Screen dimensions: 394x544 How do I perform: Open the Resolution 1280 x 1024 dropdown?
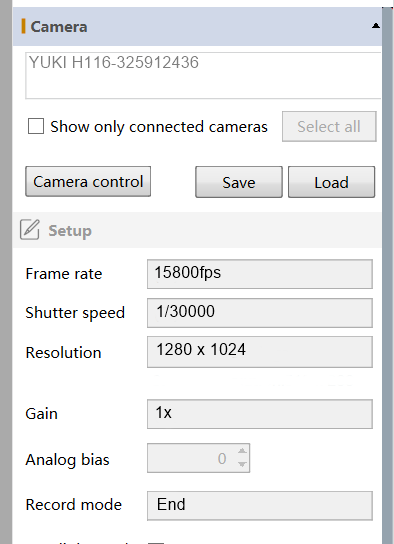click(260, 352)
